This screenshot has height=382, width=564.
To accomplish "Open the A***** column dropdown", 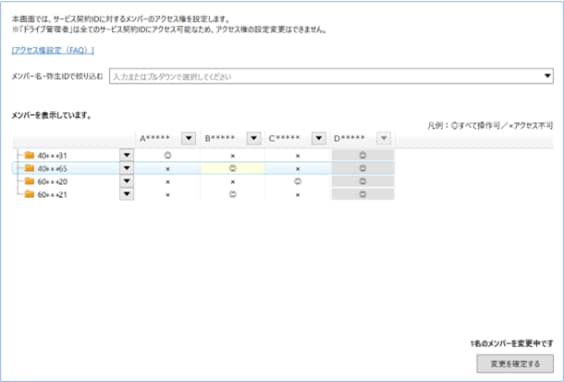I will click(188, 138).
